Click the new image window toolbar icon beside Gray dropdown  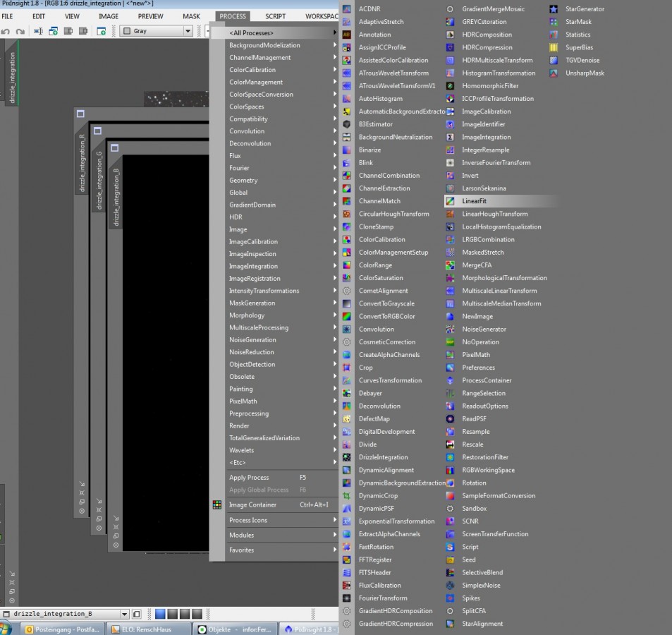coord(101,31)
